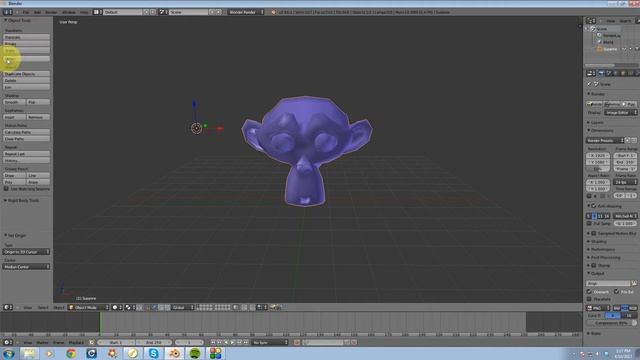This screenshot has width=640, height=360.
Task: Open Windows Explorer from the taskbar
Action: click(29, 353)
